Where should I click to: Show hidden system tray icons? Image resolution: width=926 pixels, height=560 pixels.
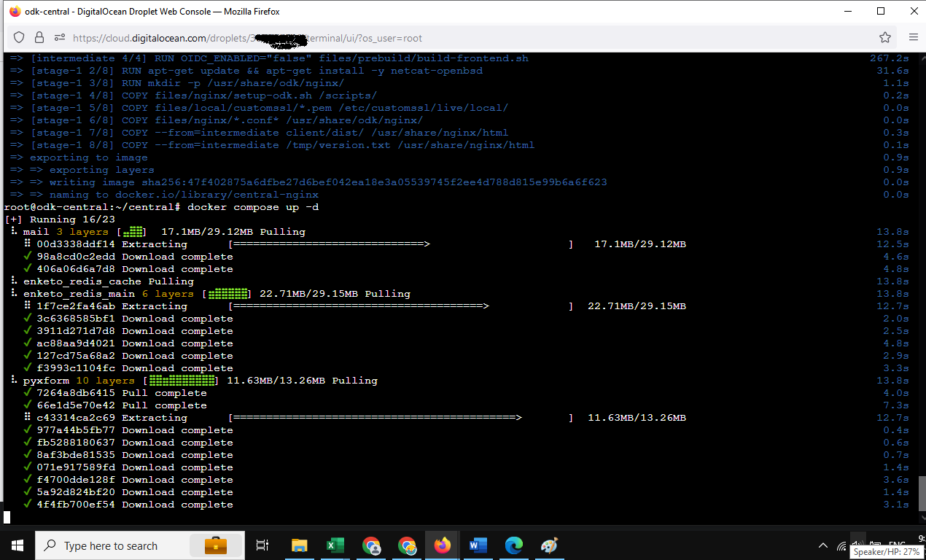(x=823, y=545)
